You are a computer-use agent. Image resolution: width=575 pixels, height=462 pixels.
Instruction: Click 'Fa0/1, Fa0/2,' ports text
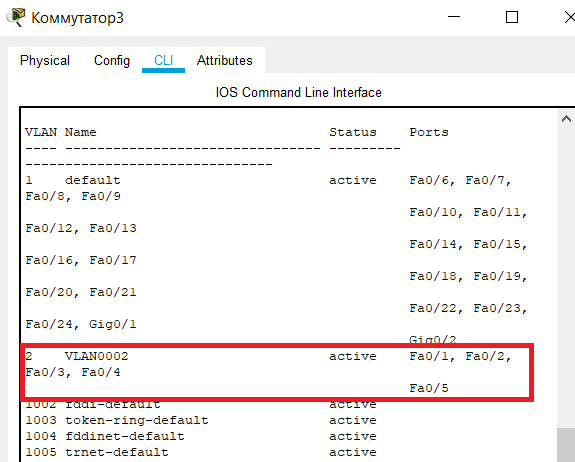460,356
